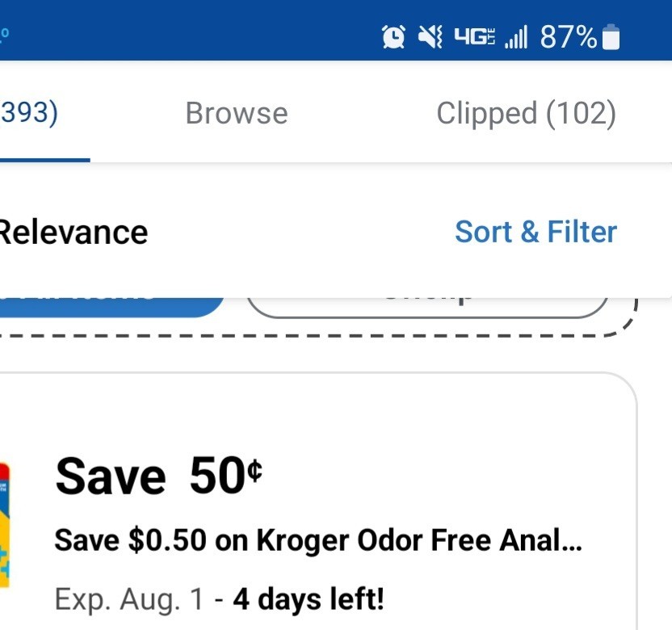The width and height of the screenshot is (672, 630).
Task: Toggle the sound mute status icon
Action: [x=432, y=35]
